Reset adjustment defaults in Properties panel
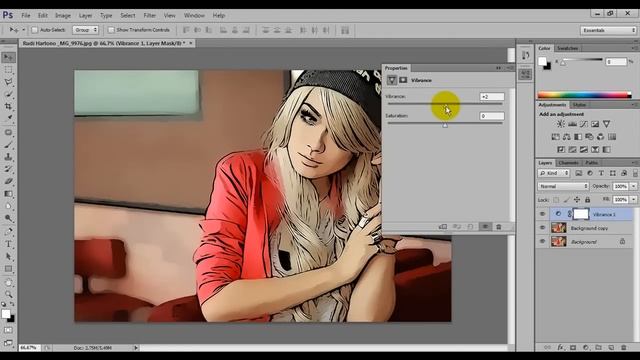Viewport: 640px width, 360px height. coord(471,227)
